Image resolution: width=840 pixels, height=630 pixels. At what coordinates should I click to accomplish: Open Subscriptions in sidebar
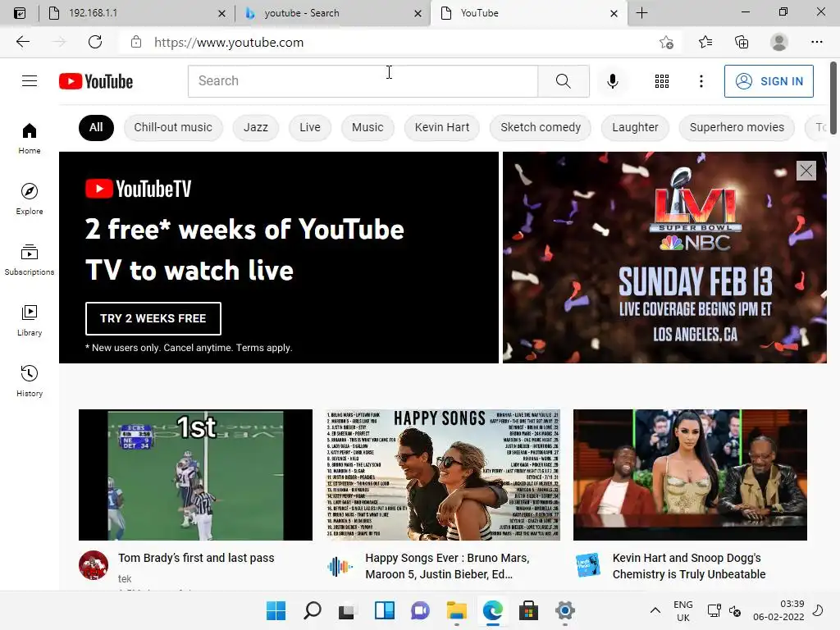[30, 260]
